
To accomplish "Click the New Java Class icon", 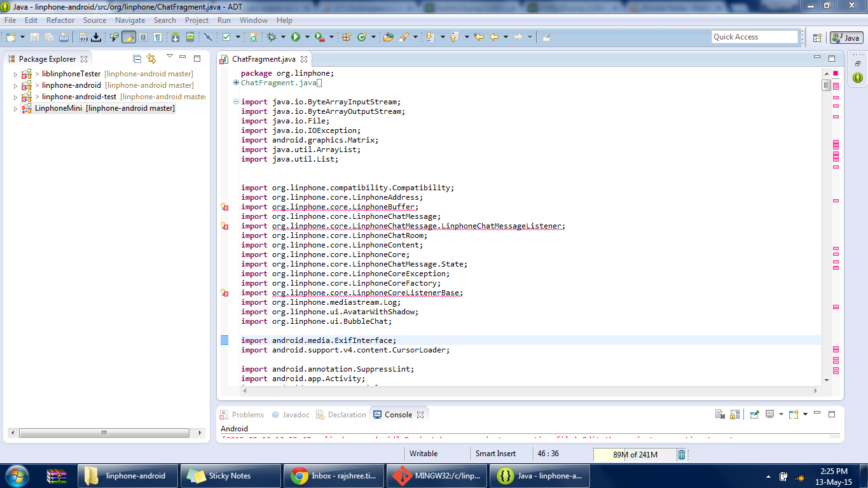I will [362, 37].
